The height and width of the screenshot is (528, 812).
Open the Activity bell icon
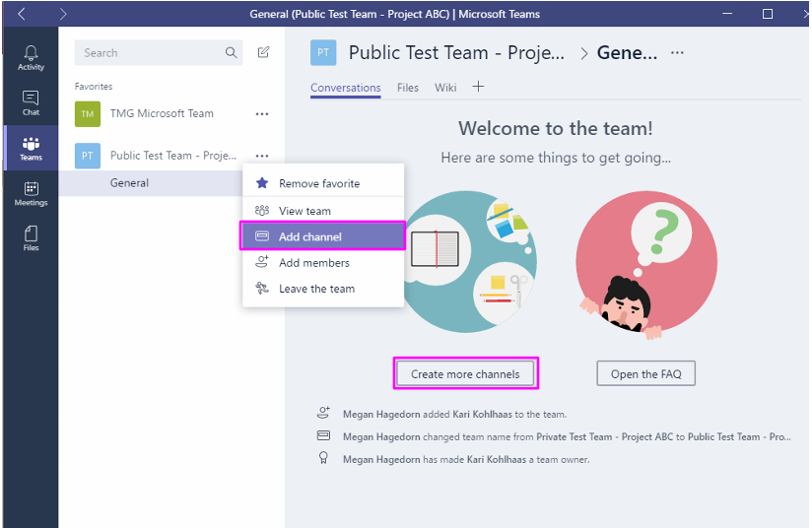click(31, 57)
